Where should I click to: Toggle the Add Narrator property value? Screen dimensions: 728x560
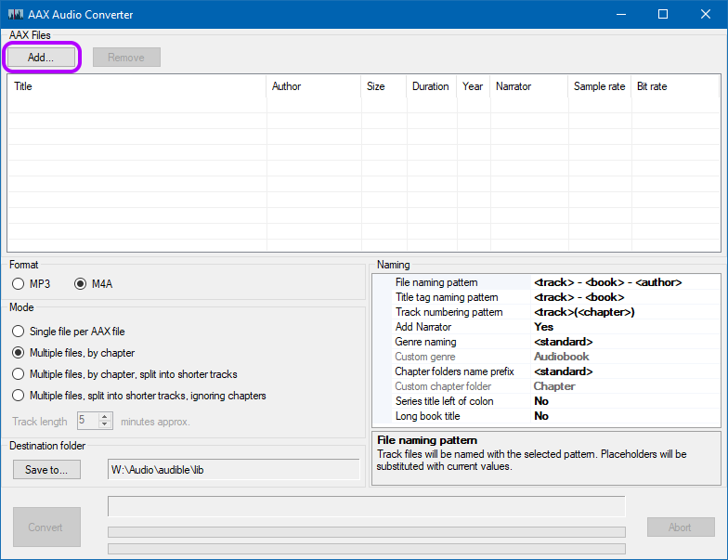point(624,327)
